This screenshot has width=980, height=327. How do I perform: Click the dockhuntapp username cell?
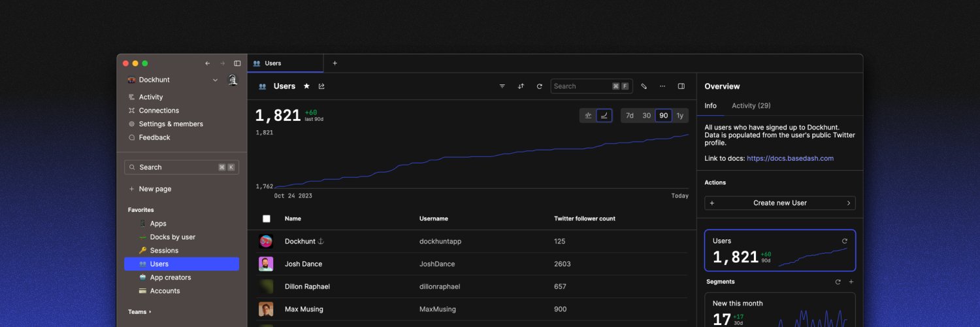point(440,241)
